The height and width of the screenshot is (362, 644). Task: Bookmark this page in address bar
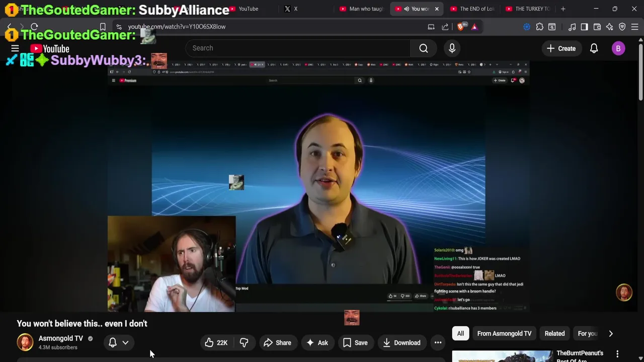tap(103, 27)
